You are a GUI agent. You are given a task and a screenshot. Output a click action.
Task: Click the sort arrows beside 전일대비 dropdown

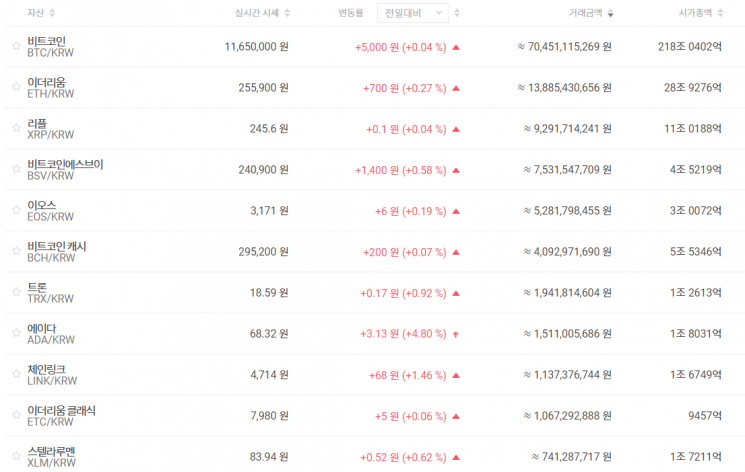pos(457,13)
